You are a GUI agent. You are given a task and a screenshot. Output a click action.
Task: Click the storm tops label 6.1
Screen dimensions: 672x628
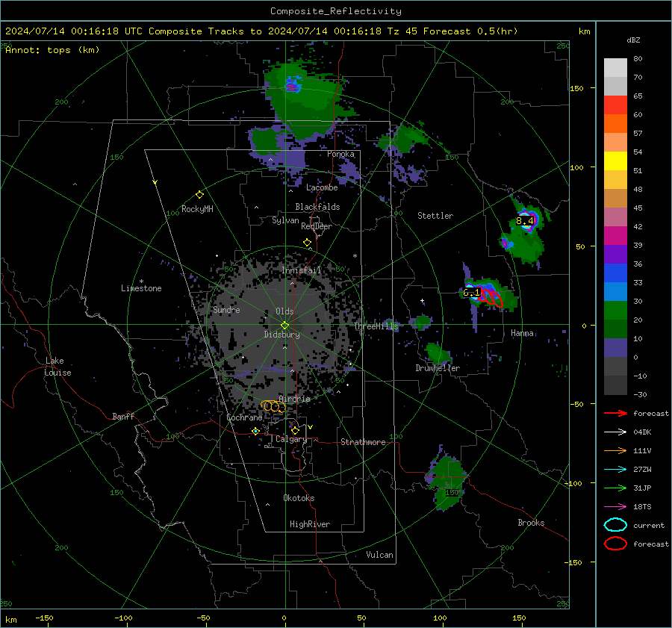point(471,293)
